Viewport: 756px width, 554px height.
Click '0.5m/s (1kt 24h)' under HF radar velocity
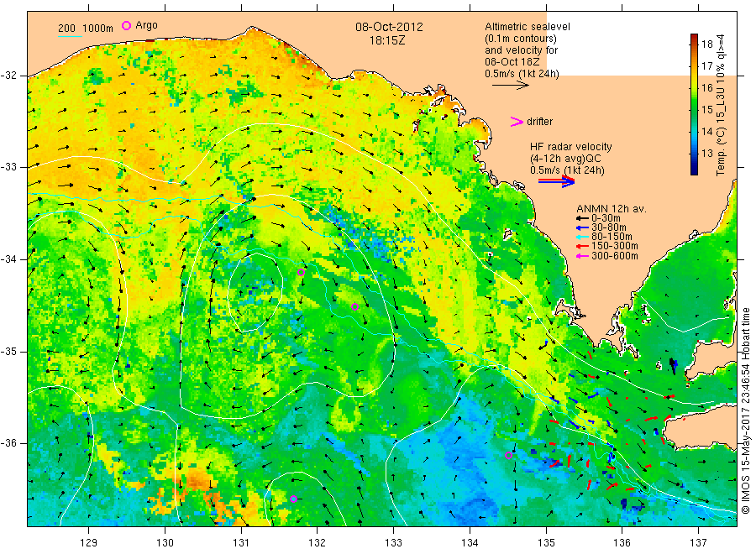click(567, 170)
